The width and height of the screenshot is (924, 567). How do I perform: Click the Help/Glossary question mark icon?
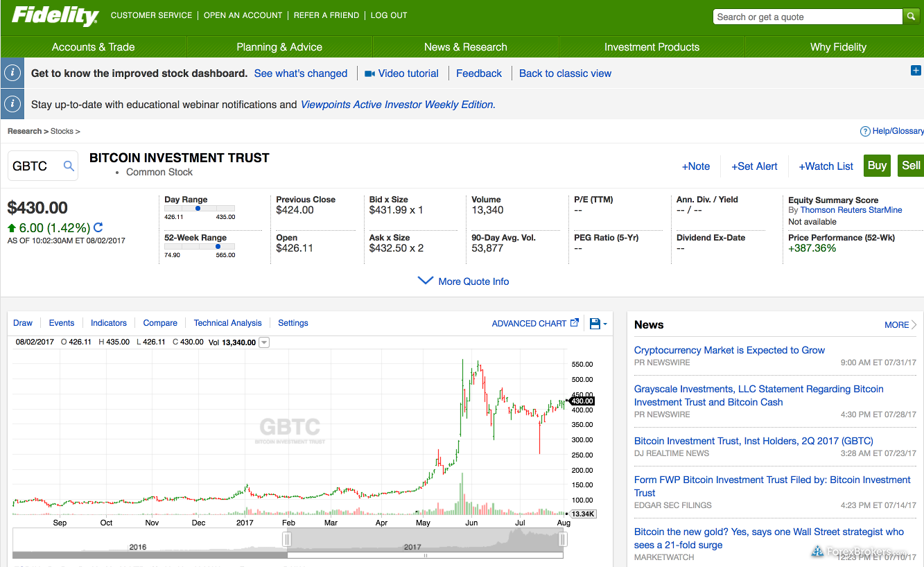click(865, 131)
